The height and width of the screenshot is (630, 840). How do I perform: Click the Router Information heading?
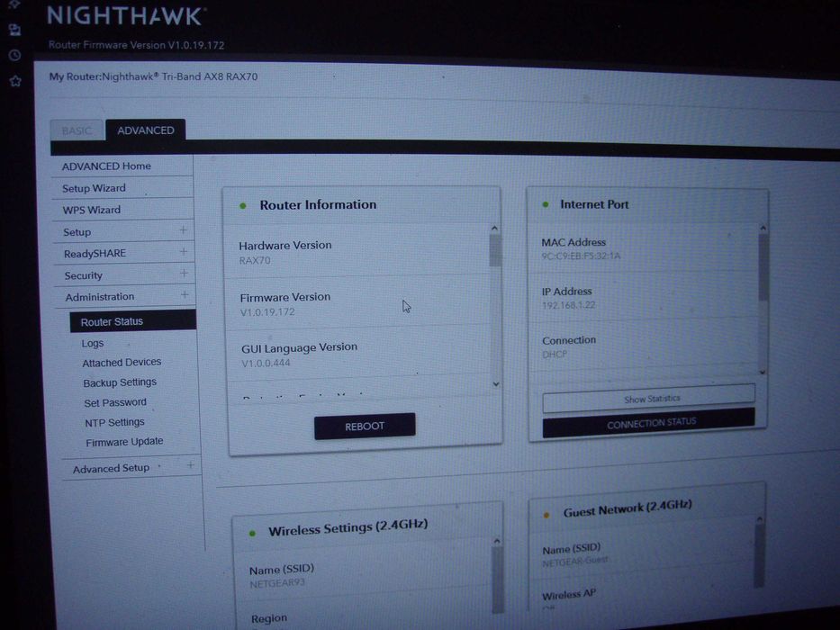[x=318, y=204]
